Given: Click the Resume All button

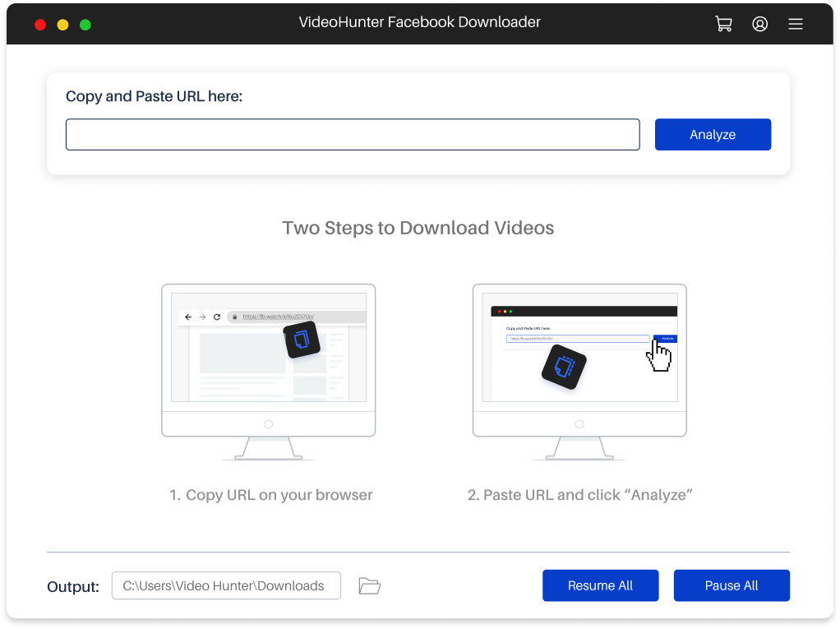Looking at the screenshot, I should [600, 585].
